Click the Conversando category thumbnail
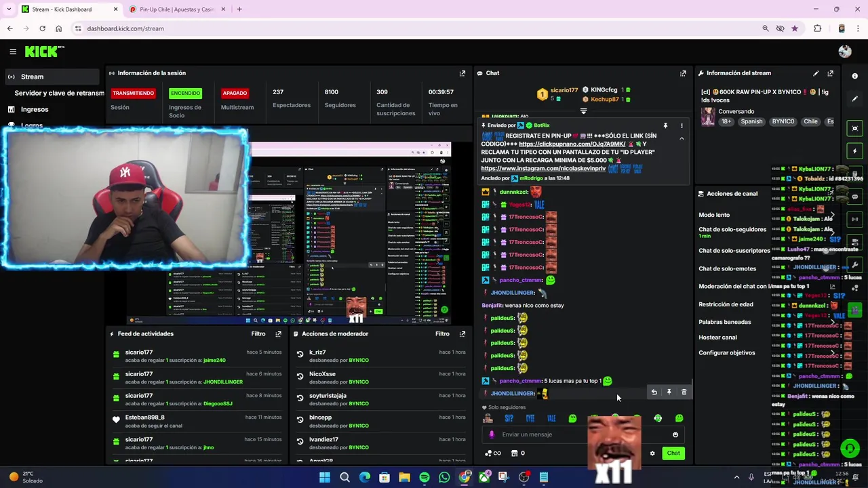This screenshot has width=868, height=488. (x=707, y=117)
